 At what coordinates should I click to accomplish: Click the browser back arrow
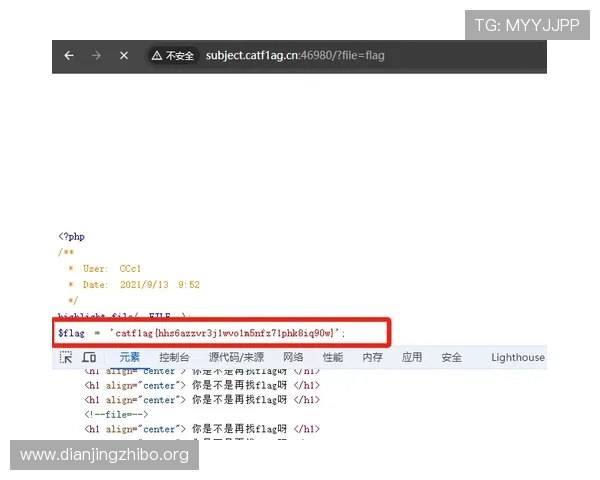click(x=69, y=56)
